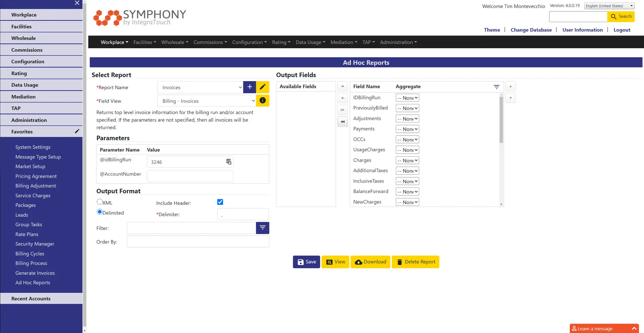Click the calendar icon in idBillingRun value

(228, 162)
